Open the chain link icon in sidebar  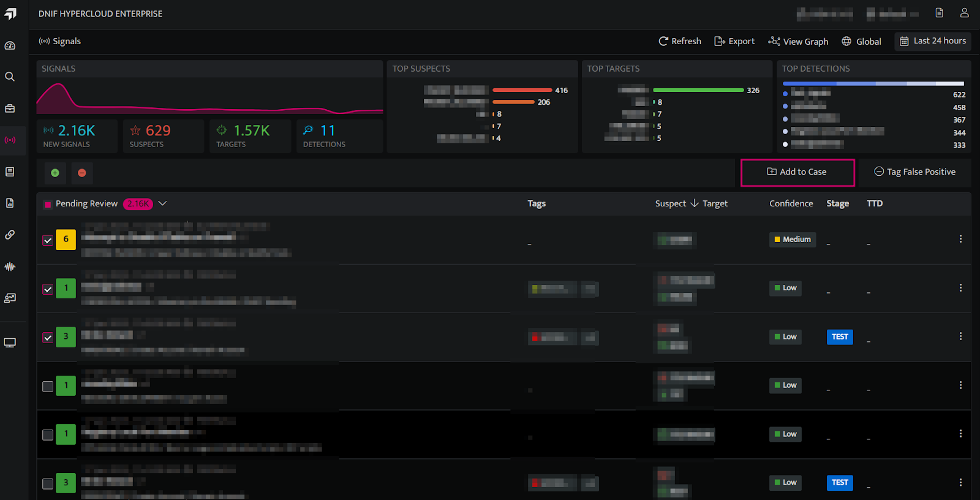click(x=10, y=235)
